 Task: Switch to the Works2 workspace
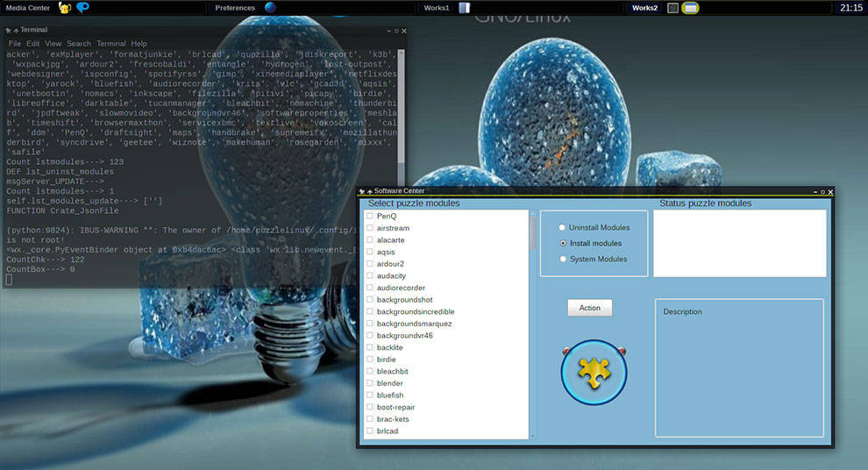click(x=645, y=8)
